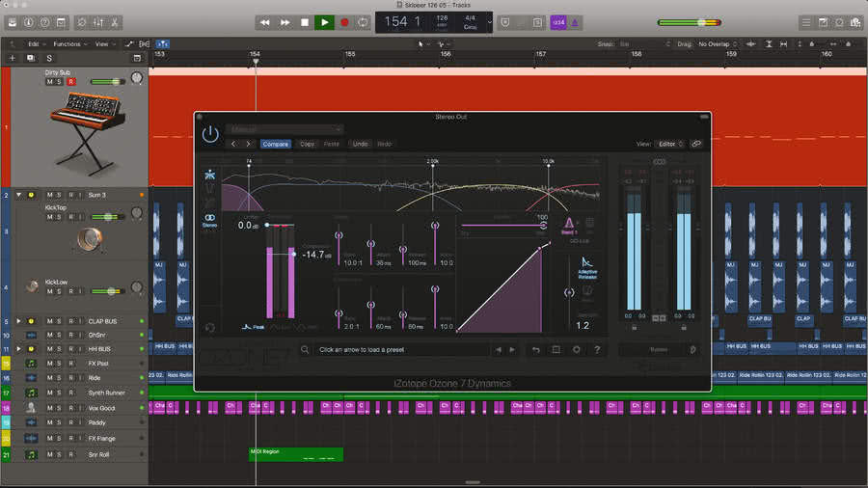Screen dimensions: 868x488
Task: Go to previous plugin setting arrow
Action: (x=233, y=144)
